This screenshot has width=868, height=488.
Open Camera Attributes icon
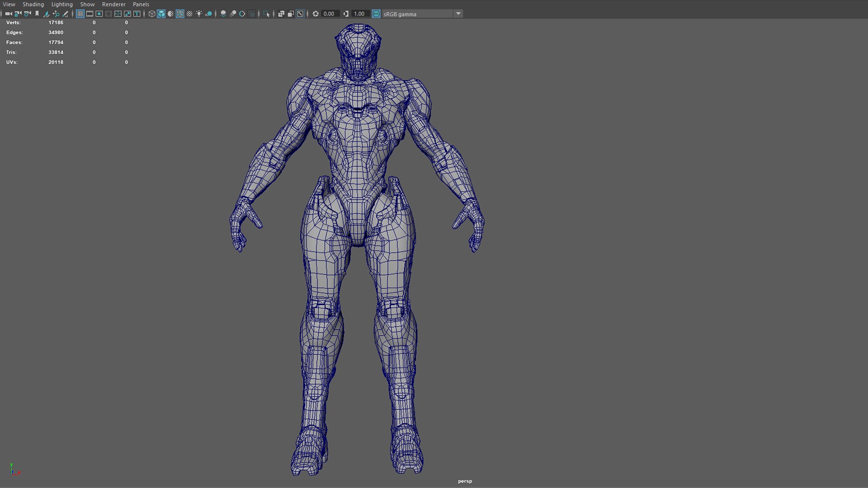point(27,14)
